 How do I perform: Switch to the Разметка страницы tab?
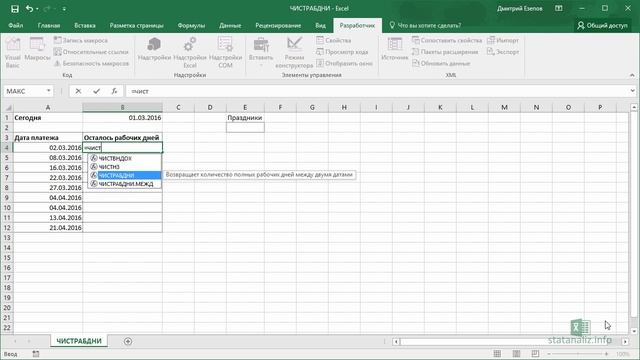point(136,25)
